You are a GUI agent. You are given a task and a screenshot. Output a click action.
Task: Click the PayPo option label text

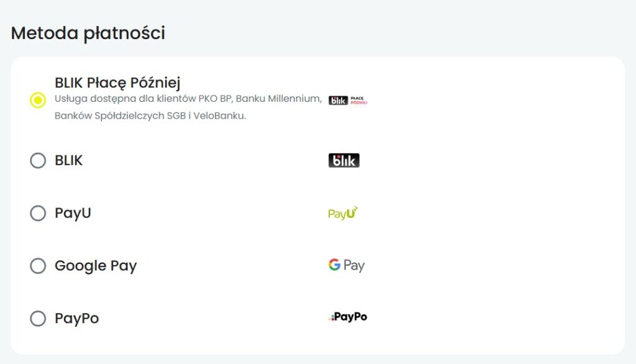point(76,319)
